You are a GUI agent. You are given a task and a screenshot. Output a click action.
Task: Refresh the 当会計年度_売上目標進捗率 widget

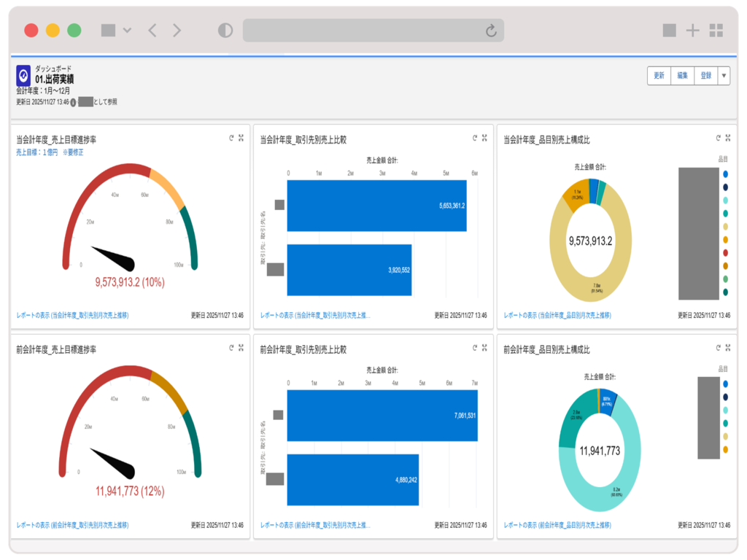231,137
